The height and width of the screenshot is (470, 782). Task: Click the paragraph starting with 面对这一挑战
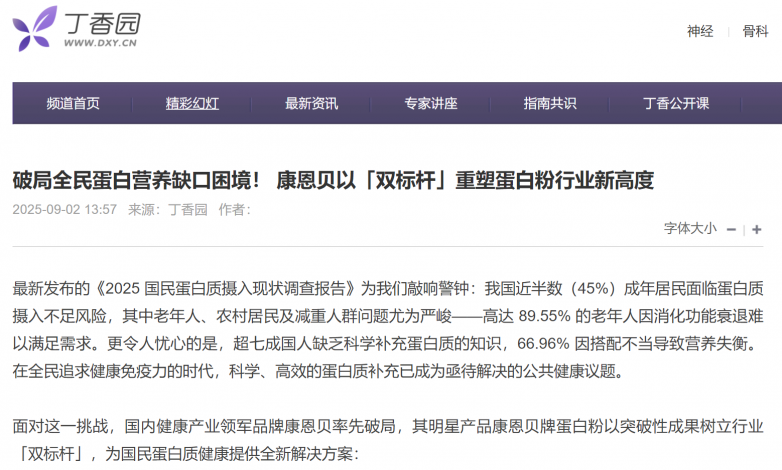click(390, 428)
